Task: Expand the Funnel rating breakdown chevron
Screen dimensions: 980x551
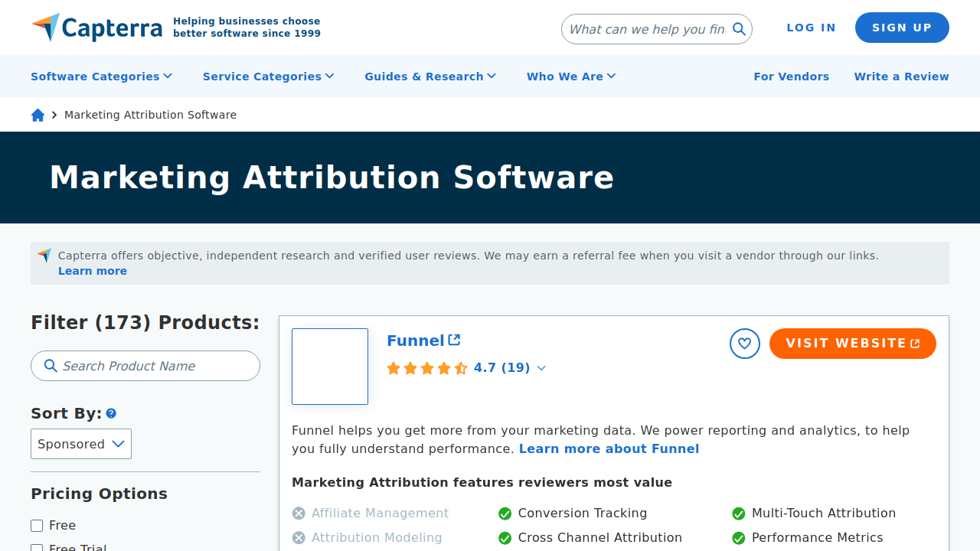Action: 541,368
